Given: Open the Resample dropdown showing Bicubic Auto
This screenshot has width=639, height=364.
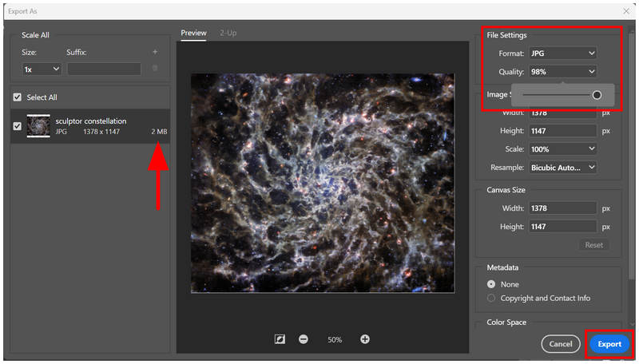Looking at the screenshot, I should (562, 168).
